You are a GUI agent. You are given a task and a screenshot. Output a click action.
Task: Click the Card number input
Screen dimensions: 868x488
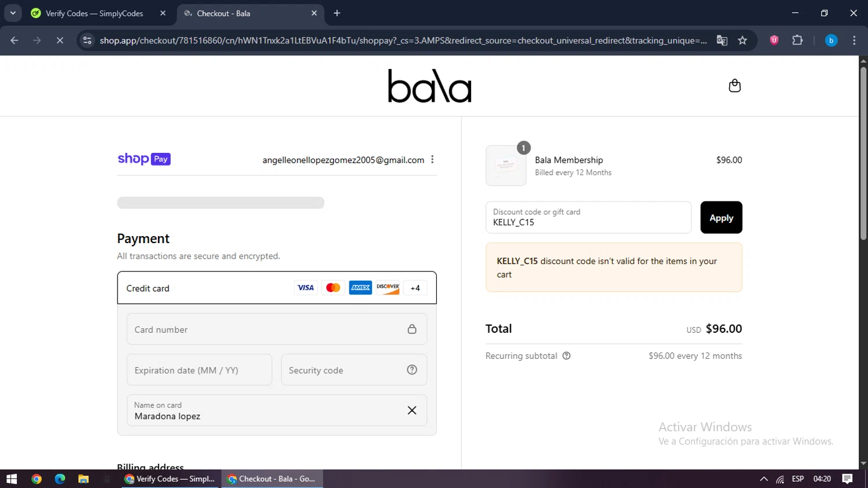click(x=277, y=329)
